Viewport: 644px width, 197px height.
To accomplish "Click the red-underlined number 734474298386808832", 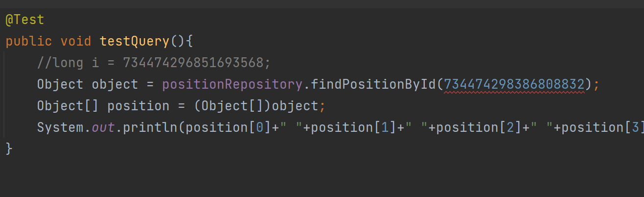I will pyautogui.click(x=514, y=84).
